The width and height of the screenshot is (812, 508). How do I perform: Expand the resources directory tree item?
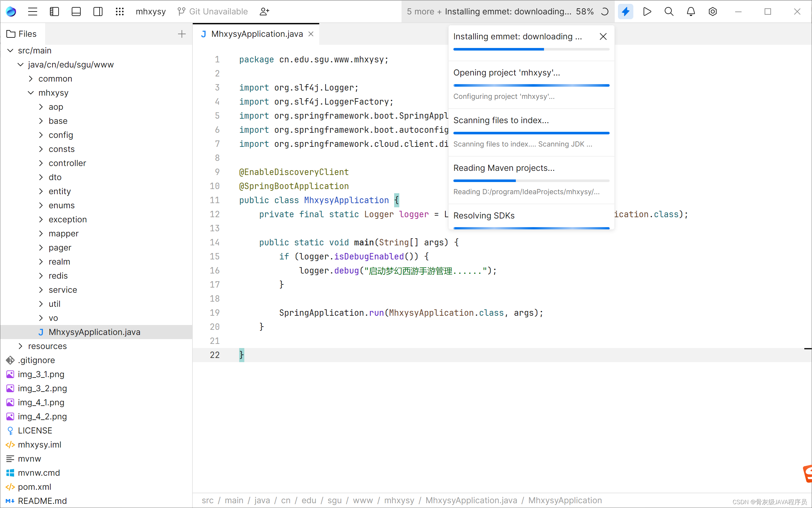click(x=20, y=346)
